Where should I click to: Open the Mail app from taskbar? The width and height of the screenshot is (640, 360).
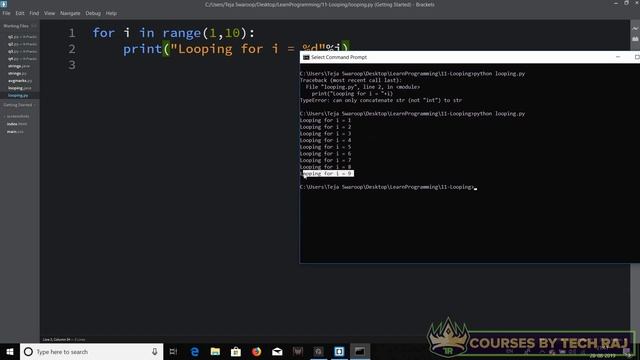[x=277, y=351]
